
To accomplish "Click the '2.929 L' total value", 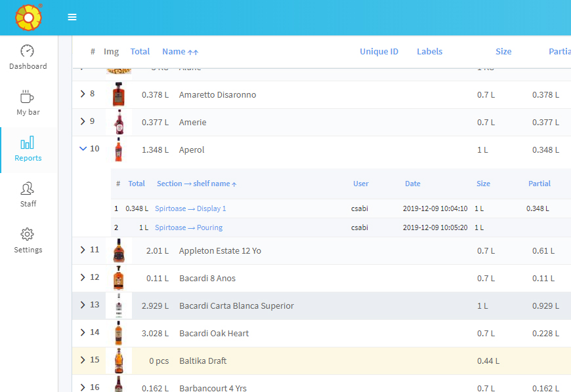I will coord(155,306).
